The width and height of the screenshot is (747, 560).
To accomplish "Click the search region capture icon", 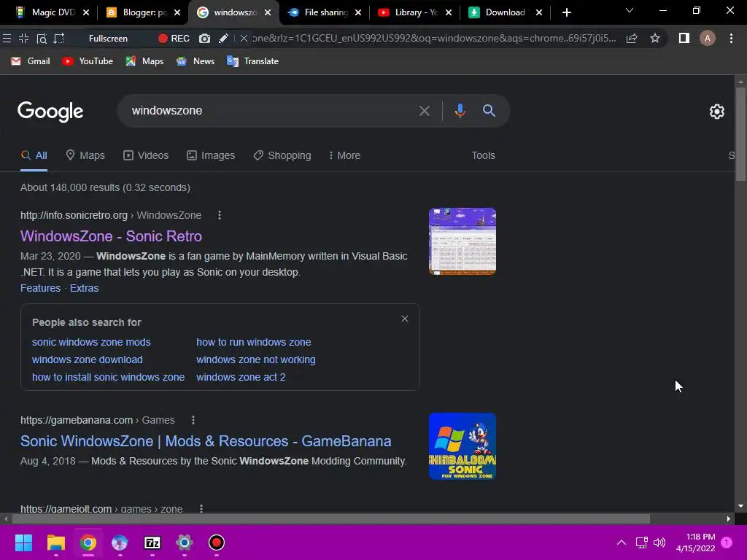I will click(x=42, y=39).
